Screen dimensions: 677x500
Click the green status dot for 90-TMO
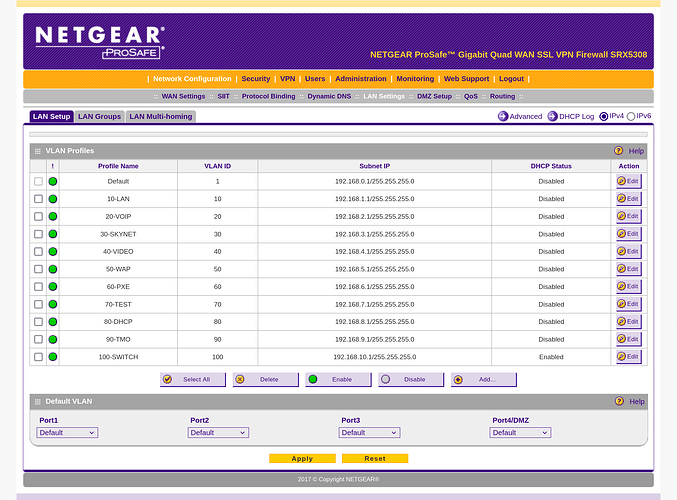tap(53, 339)
